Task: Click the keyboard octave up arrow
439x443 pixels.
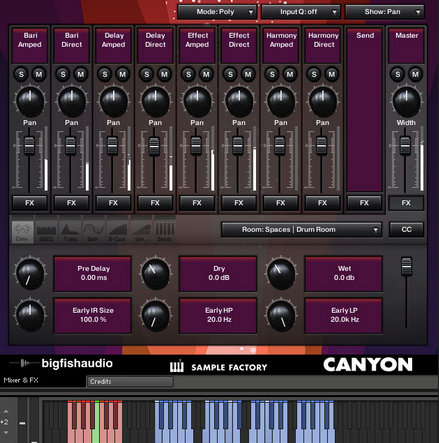Action: pos(6,411)
